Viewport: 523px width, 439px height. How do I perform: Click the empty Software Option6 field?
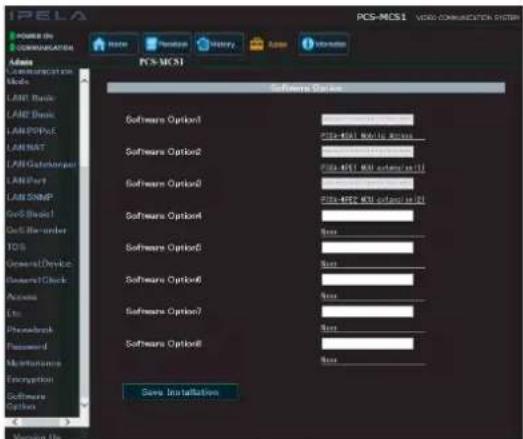coord(367,280)
